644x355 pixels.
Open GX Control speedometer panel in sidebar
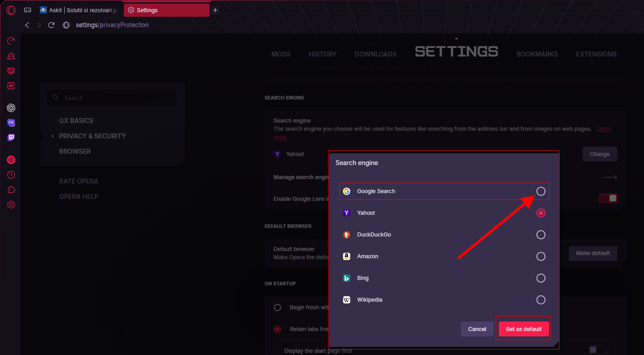[x=11, y=41]
